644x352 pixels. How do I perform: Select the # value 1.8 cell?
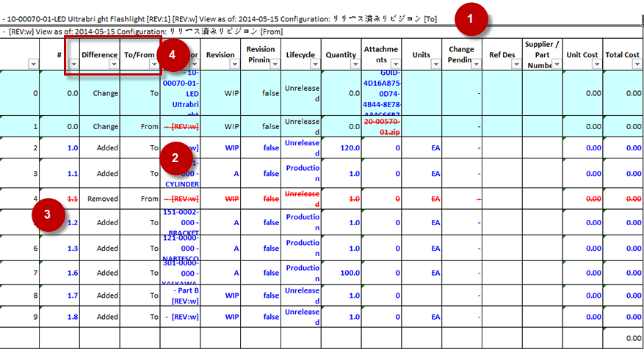coord(59,317)
